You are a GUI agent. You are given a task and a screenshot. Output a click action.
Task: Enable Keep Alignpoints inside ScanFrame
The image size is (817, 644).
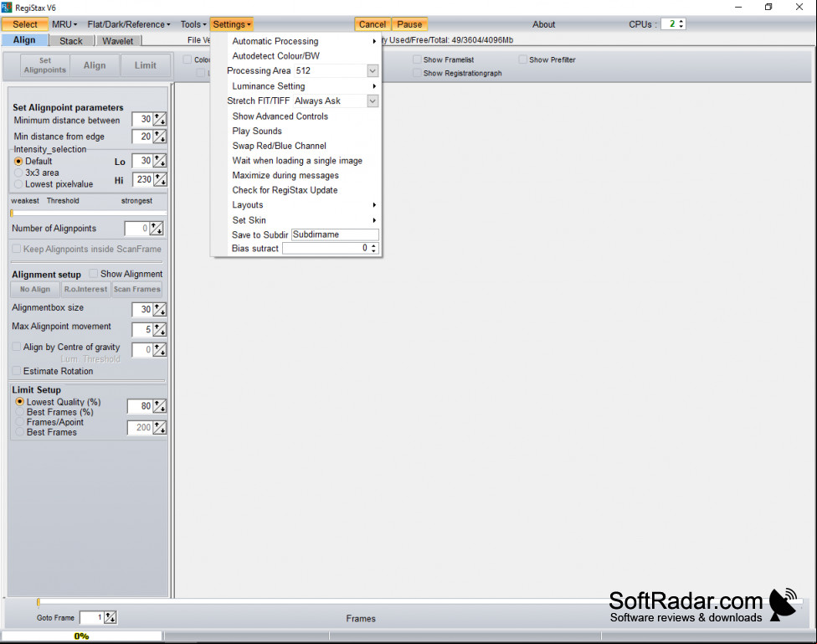pyautogui.click(x=17, y=249)
